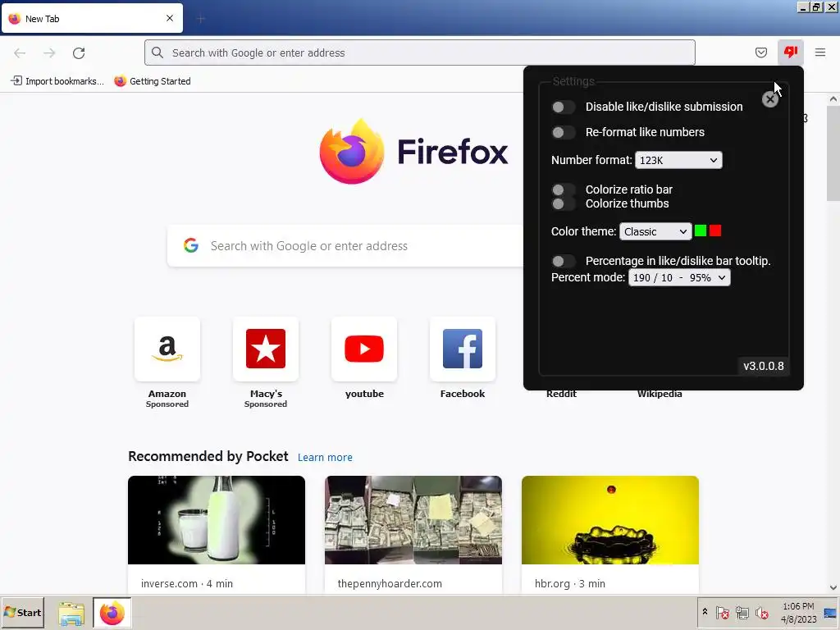
Task: Click the green color theme swatch
Action: [x=701, y=231]
